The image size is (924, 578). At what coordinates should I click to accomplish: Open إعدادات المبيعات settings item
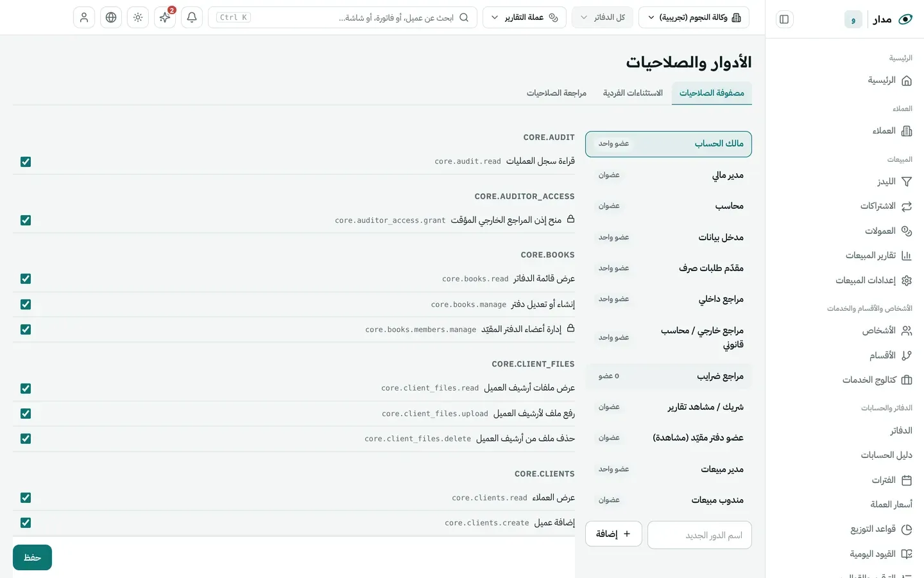pos(873,281)
